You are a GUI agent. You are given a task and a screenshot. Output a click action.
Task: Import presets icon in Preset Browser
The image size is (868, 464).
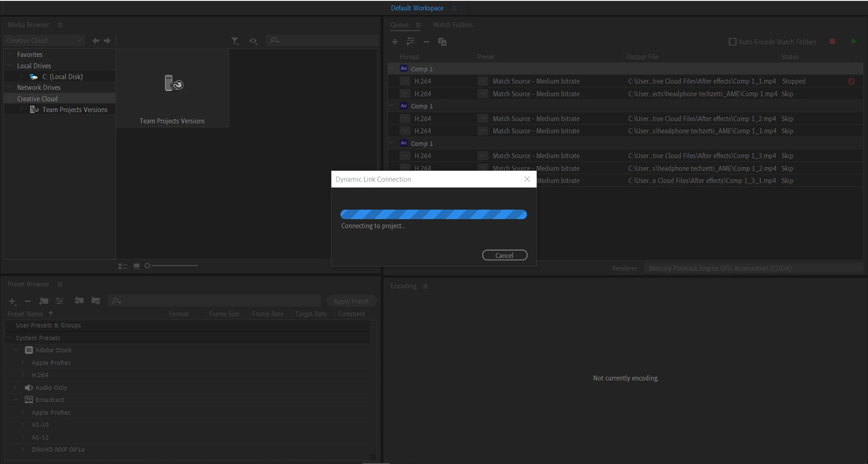79,300
